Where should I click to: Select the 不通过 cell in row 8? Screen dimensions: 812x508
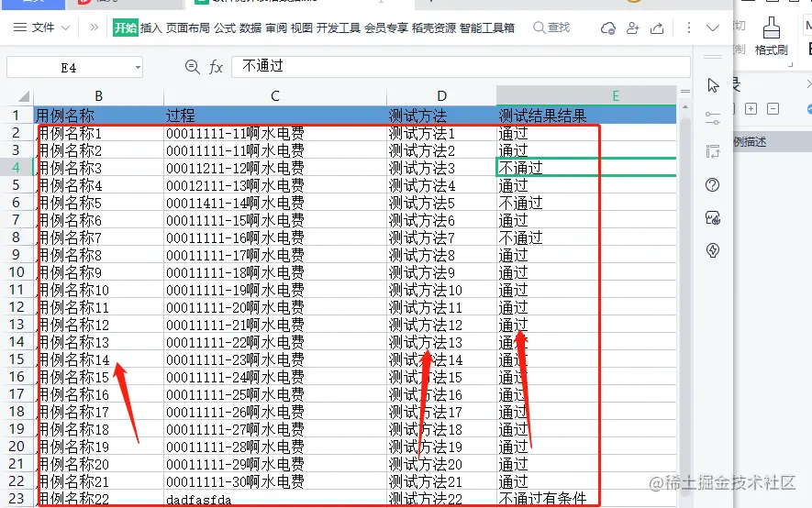pyautogui.click(x=586, y=237)
